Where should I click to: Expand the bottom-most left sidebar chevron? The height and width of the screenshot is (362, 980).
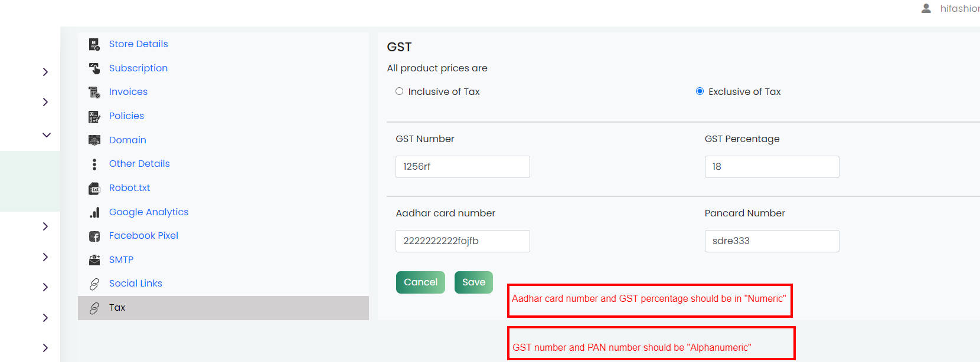pos(45,348)
